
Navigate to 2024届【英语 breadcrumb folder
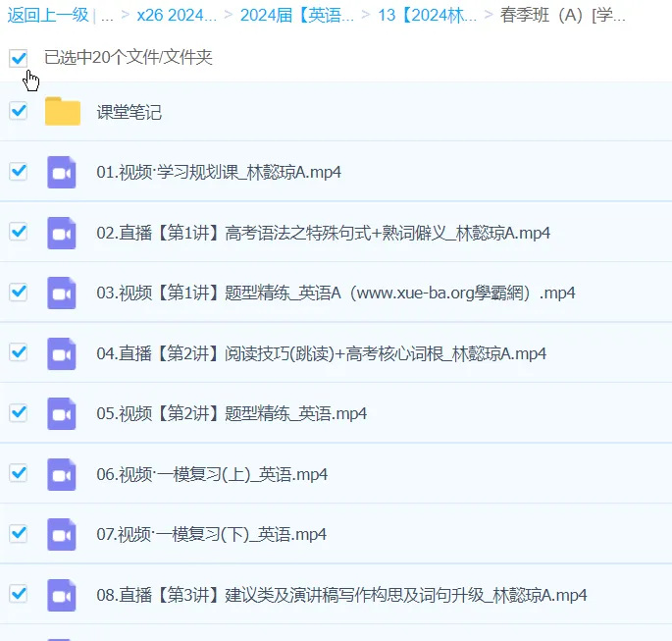[295, 16]
